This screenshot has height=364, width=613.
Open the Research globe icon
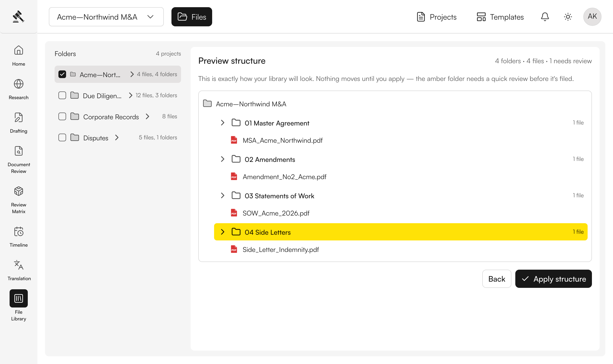point(19,84)
